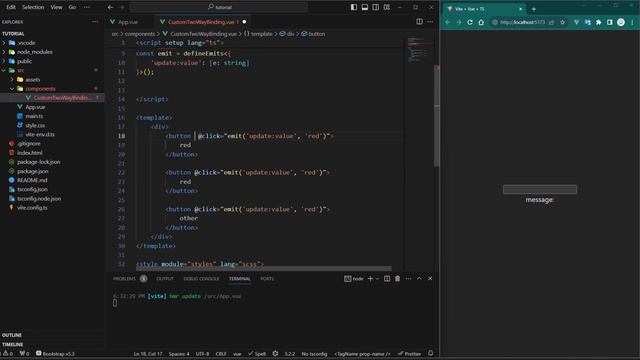Open index.html file
The image size is (640, 360).
[29, 153]
